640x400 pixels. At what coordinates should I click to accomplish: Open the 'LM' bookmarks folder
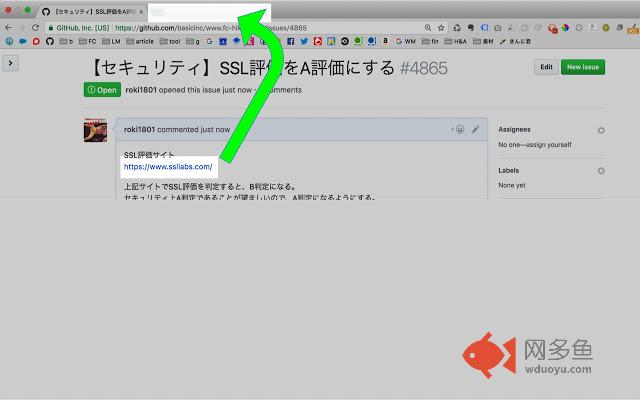pyautogui.click(x=111, y=41)
